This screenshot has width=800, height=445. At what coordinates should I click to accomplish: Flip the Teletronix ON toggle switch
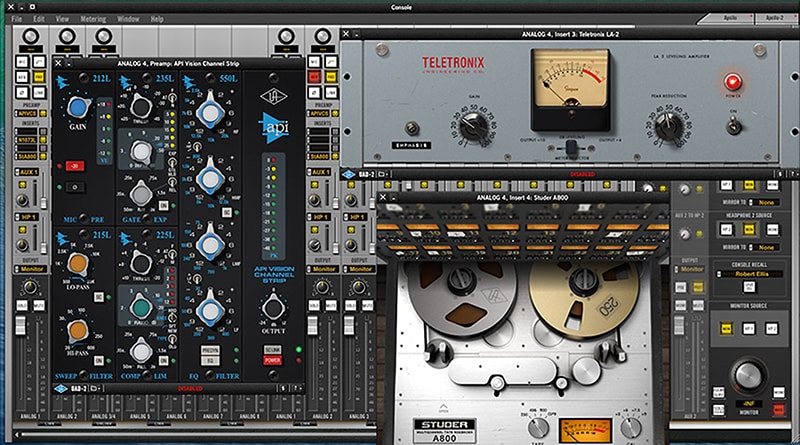coord(734,126)
